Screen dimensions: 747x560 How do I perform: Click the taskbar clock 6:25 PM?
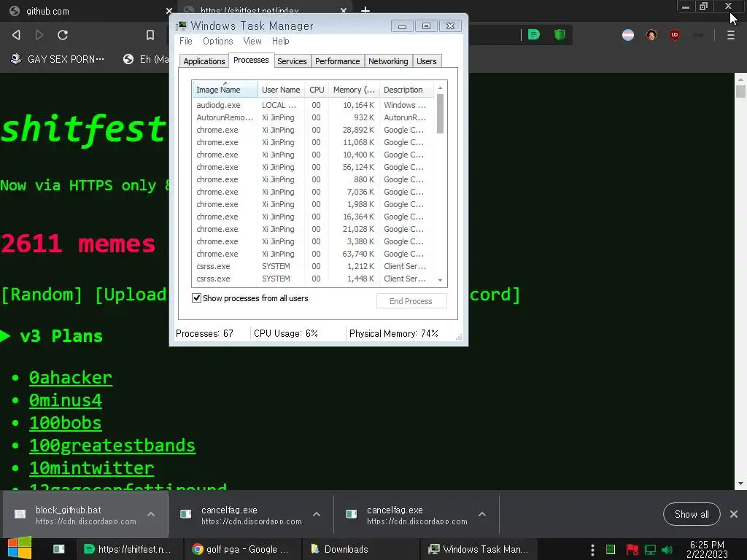(x=707, y=549)
